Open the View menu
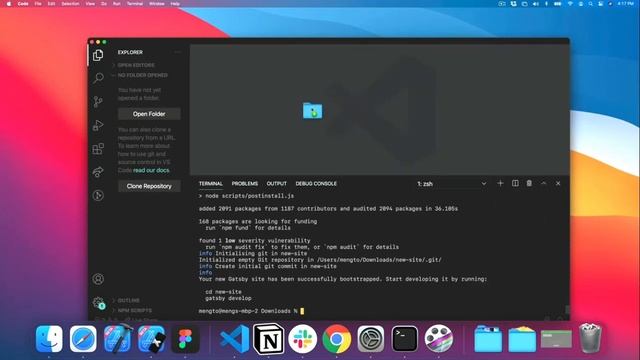640x360 pixels. (x=90, y=4)
